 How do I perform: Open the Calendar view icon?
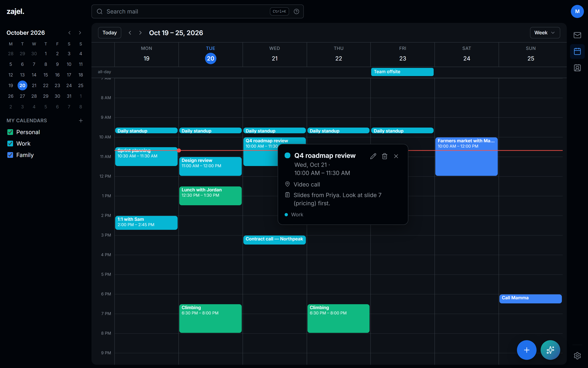577,51
